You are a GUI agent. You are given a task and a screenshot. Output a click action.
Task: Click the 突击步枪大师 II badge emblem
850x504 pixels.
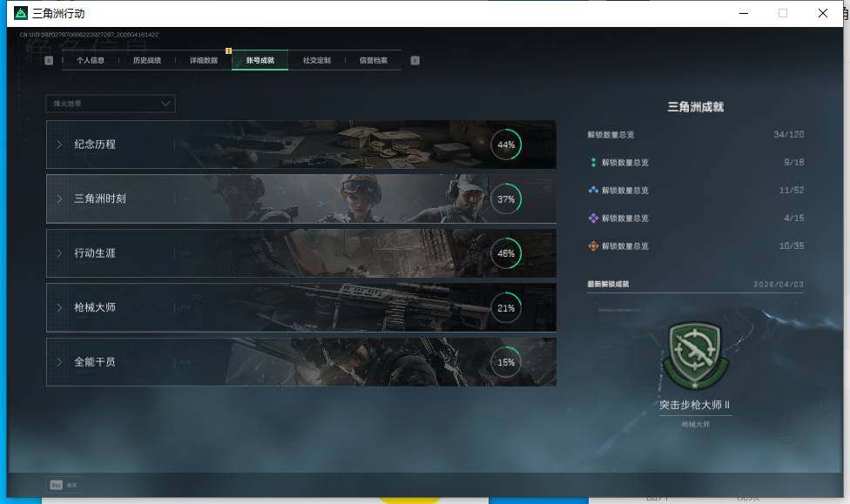(695, 355)
